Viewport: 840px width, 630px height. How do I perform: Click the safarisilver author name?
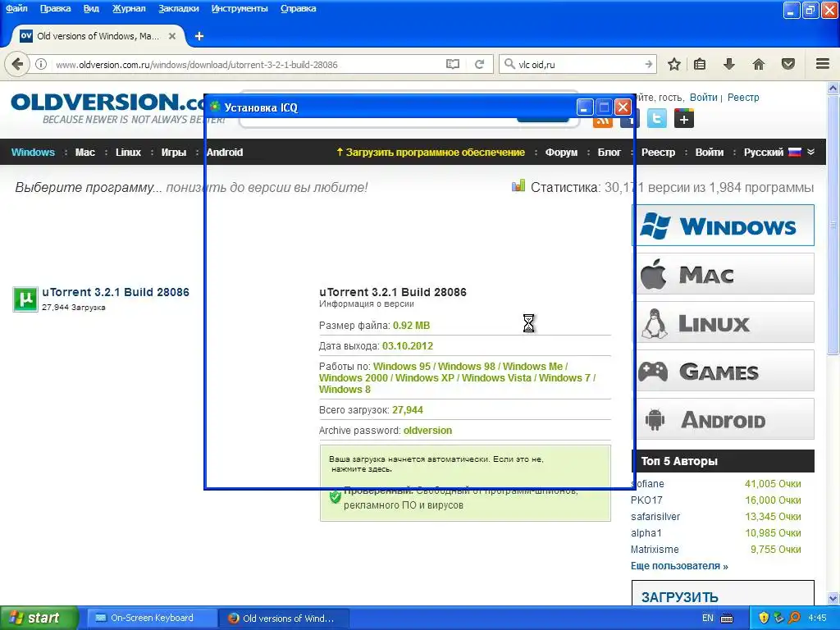click(x=655, y=517)
